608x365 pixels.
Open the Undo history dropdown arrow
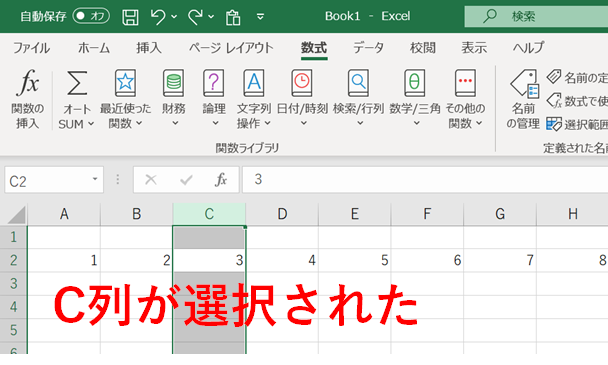(174, 17)
